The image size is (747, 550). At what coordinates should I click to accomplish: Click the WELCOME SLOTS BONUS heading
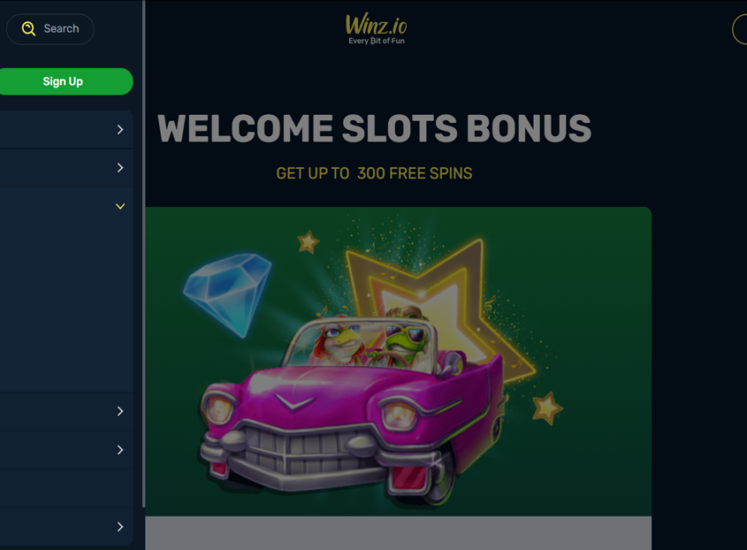tap(374, 128)
